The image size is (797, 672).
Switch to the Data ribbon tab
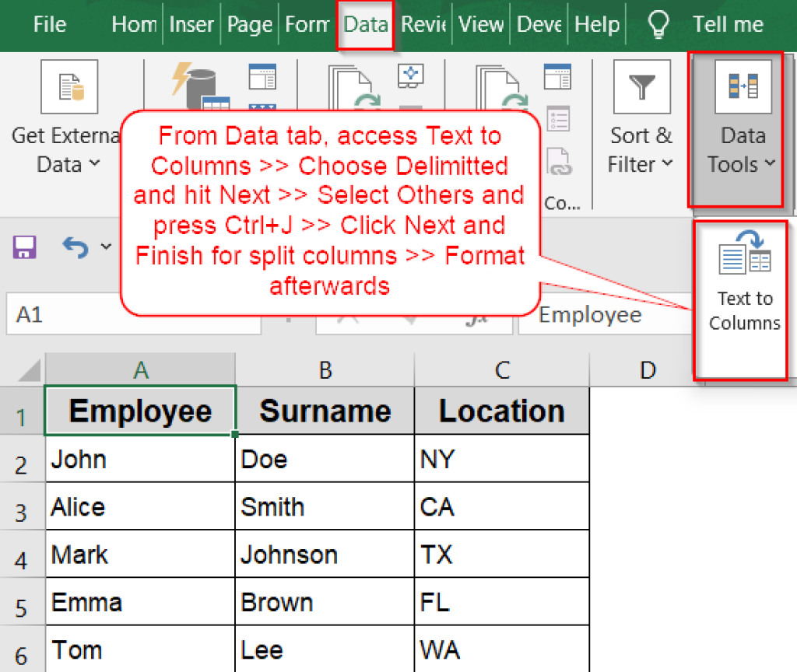point(365,24)
